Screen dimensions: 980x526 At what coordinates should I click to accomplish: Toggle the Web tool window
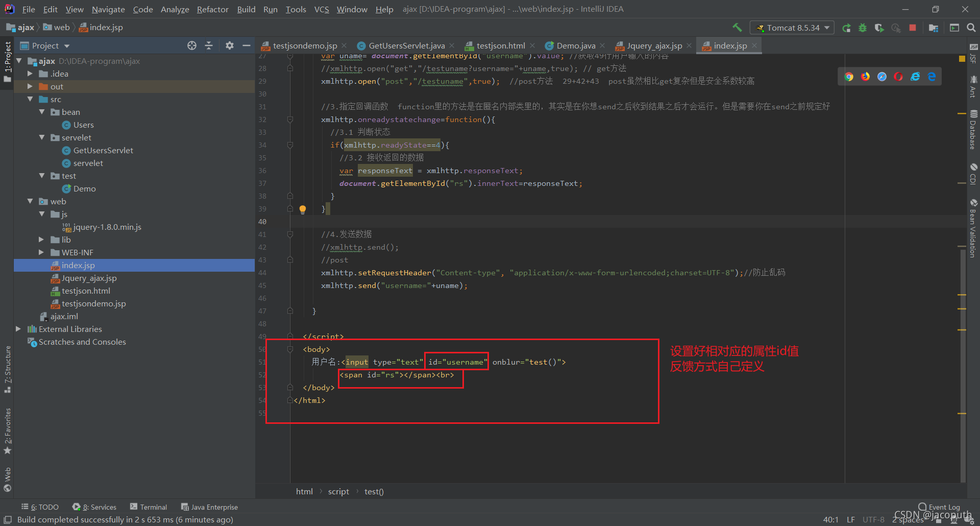click(7, 479)
